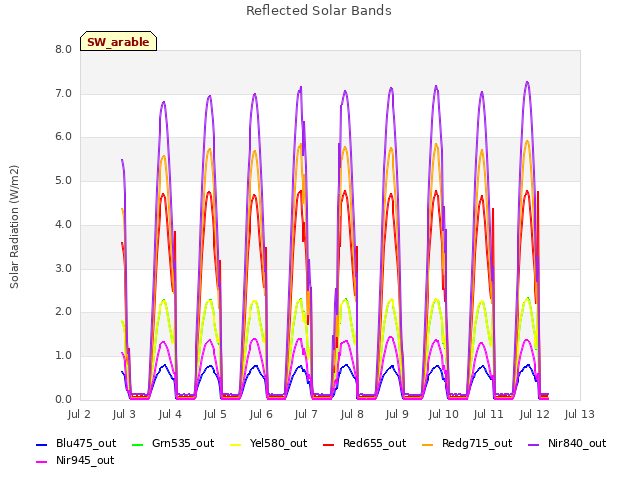The width and height of the screenshot is (640, 480).
Task: Click the Jul 13 x-axis tick label
Action: pos(580,414)
